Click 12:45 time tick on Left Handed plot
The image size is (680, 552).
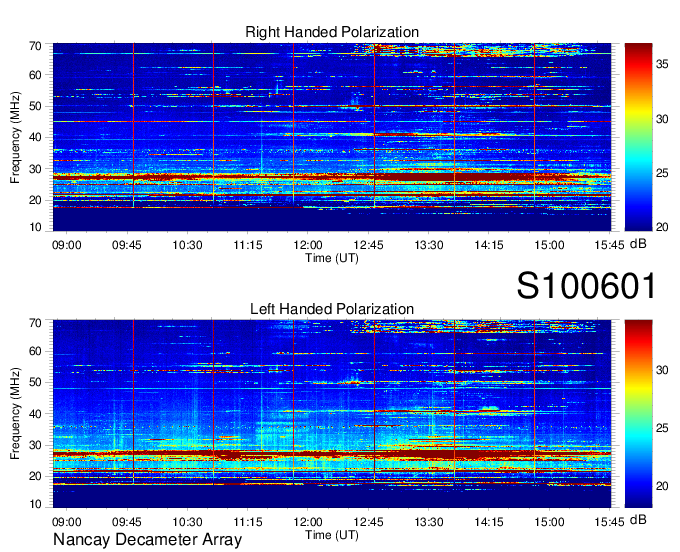tap(369, 522)
